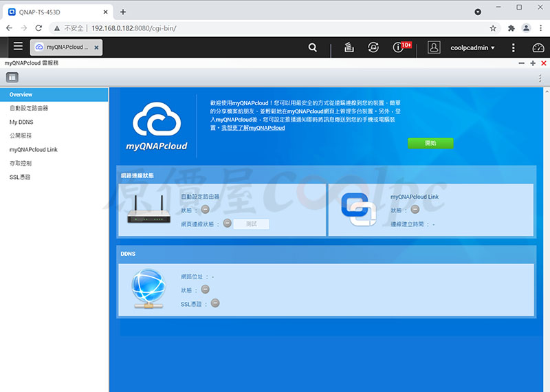Click the green 開始 button
Screen dimensions: 550x392
[x=430, y=143]
